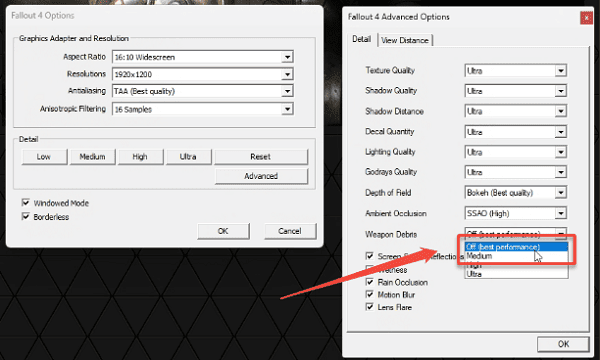600x360 pixels.
Task: Apply the Low detail preset
Action: pyautogui.click(x=44, y=157)
